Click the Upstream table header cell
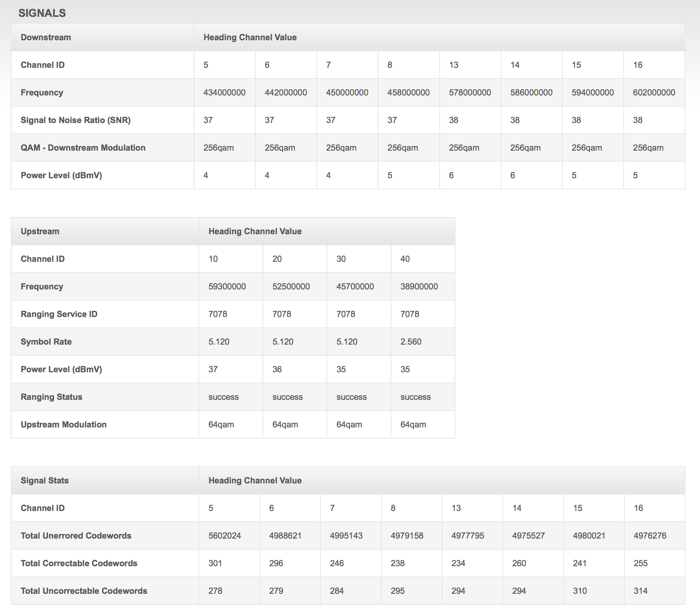The image size is (700, 608). click(40, 232)
